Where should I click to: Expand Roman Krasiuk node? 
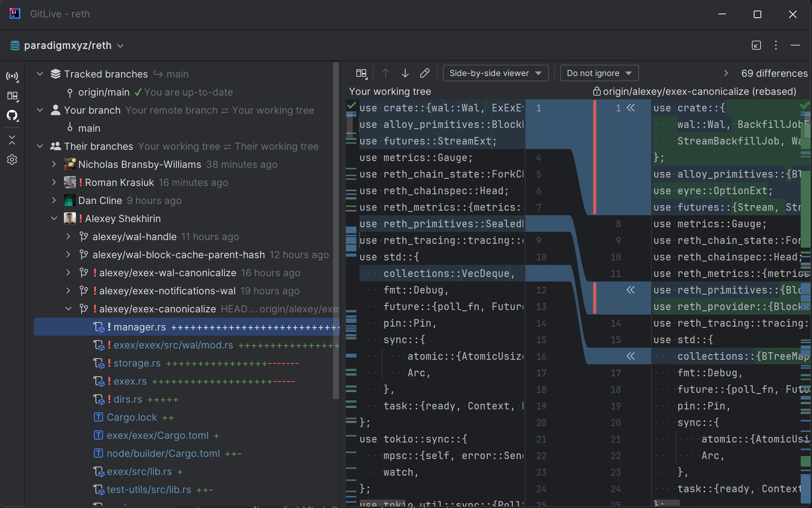(x=54, y=183)
